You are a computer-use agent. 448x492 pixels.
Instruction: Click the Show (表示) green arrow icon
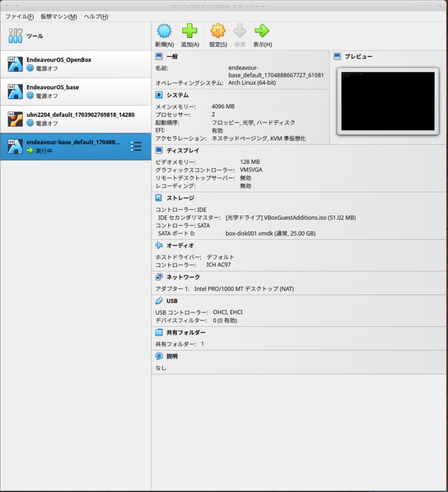click(x=262, y=31)
